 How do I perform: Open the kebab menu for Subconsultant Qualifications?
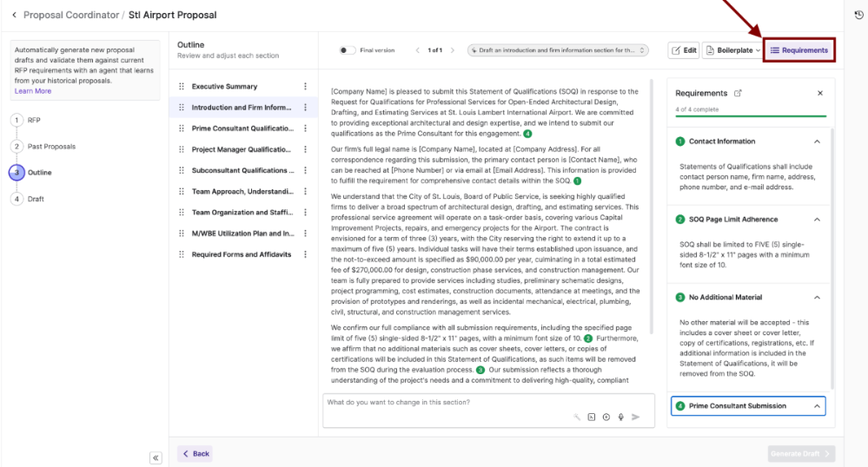click(x=305, y=170)
